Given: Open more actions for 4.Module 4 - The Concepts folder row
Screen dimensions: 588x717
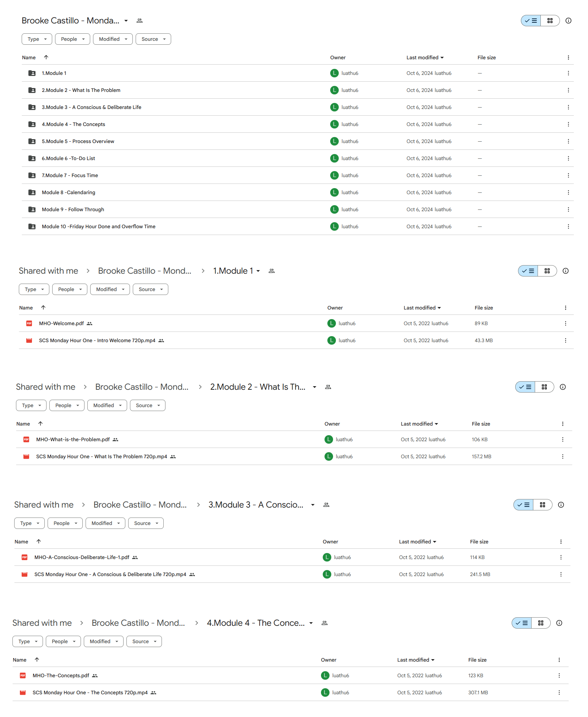Looking at the screenshot, I should 568,124.
